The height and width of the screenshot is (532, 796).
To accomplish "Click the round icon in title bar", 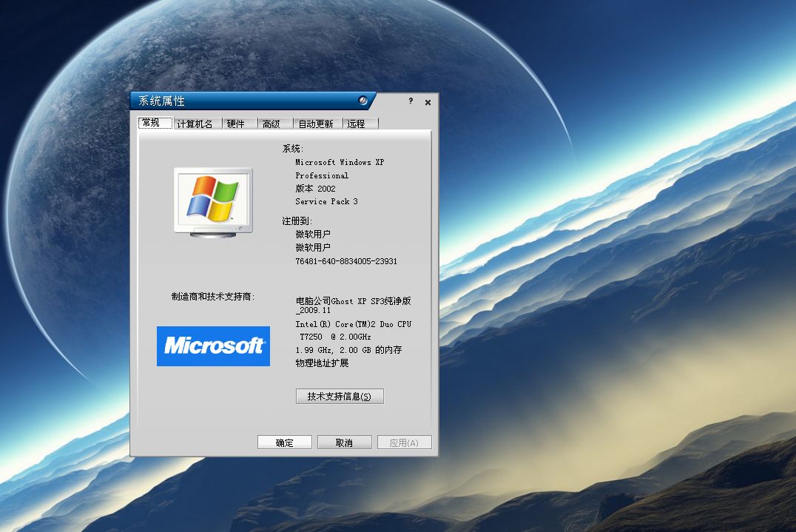I will click(x=363, y=101).
